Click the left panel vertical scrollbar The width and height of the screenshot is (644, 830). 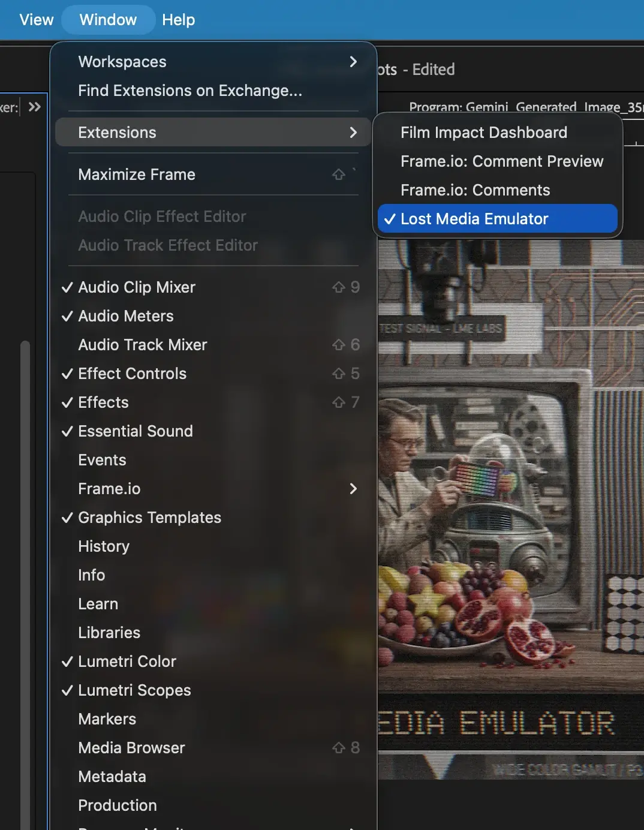(25, 585)
